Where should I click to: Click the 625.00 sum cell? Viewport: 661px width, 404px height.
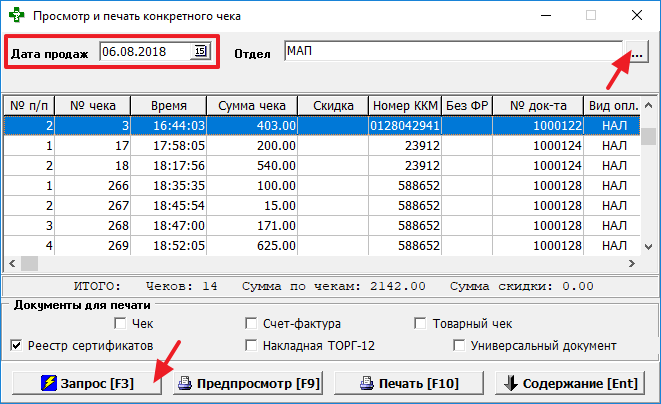coord(252,245)
